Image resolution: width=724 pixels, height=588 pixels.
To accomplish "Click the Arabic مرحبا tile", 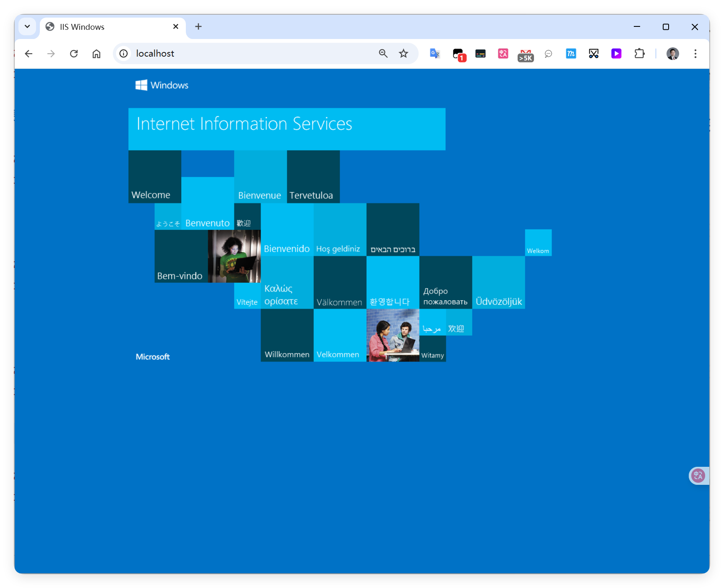I will [432, 322].
